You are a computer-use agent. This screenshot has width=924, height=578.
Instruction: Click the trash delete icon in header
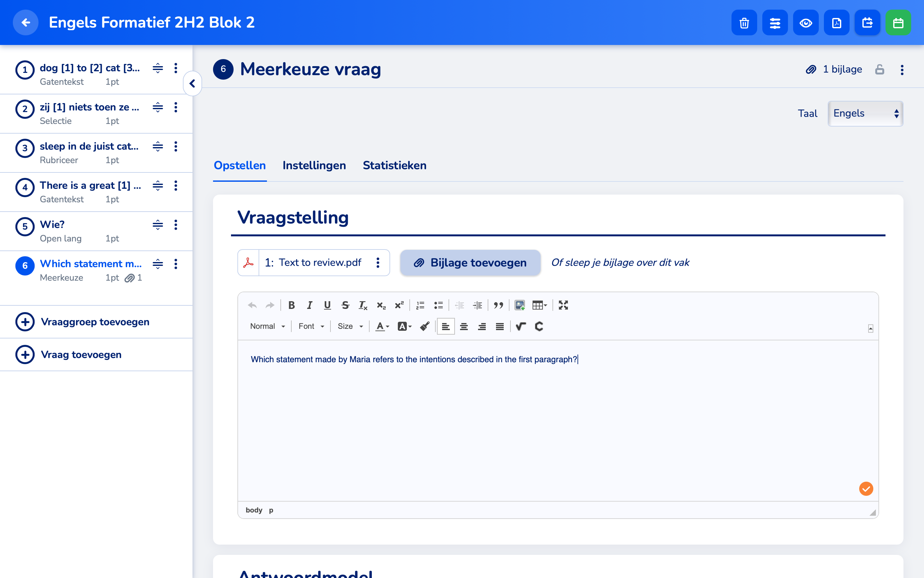(x=744, y=22)
